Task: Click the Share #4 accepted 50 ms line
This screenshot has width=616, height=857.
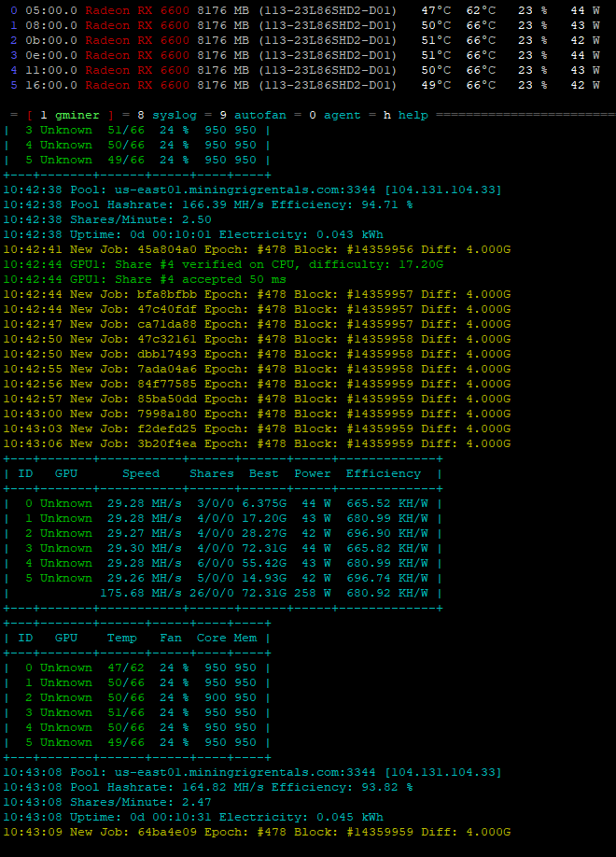Action: pyautogui.click(x=145, y=279)
